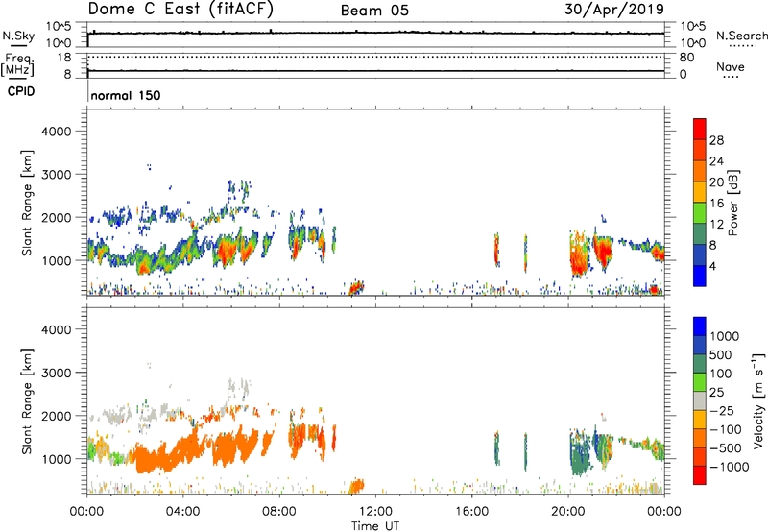Select the 500–1000 m/s velocity swatch
Screen dimensions: 768x532
tap(700, 345)
